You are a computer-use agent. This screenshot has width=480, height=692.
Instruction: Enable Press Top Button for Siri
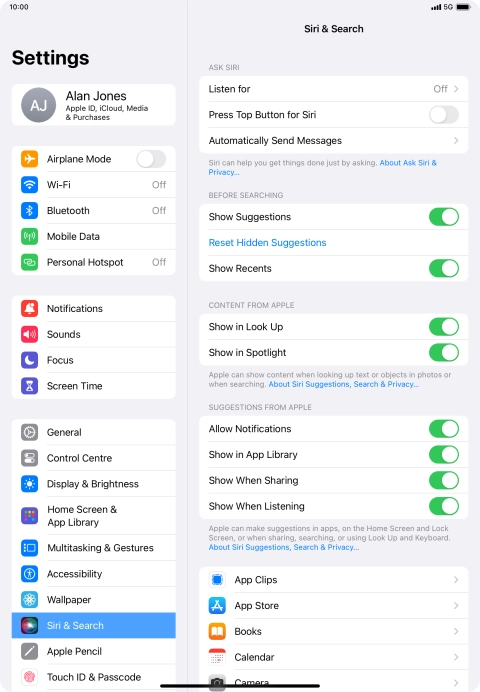[x=444, y=115]
